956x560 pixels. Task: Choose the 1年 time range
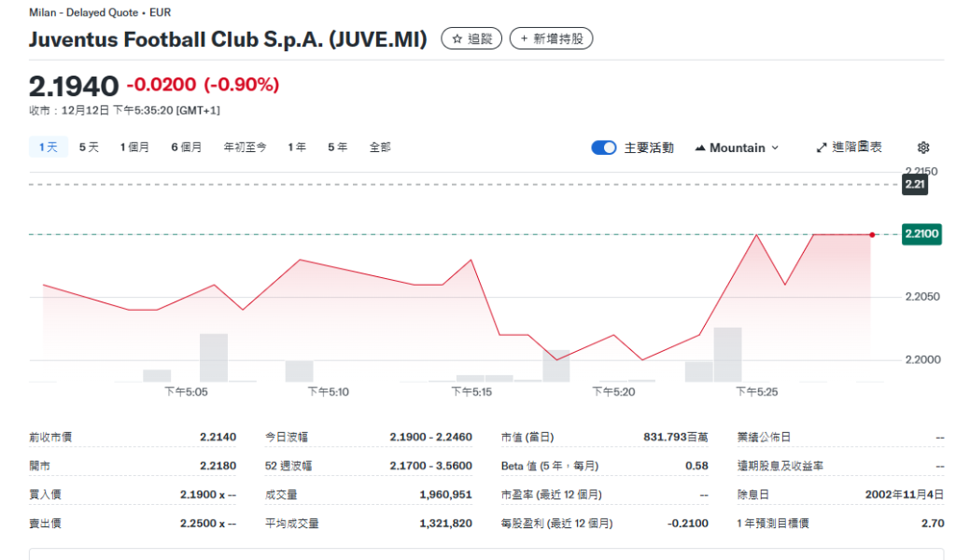pyautogui.click(x=297, y=147)
